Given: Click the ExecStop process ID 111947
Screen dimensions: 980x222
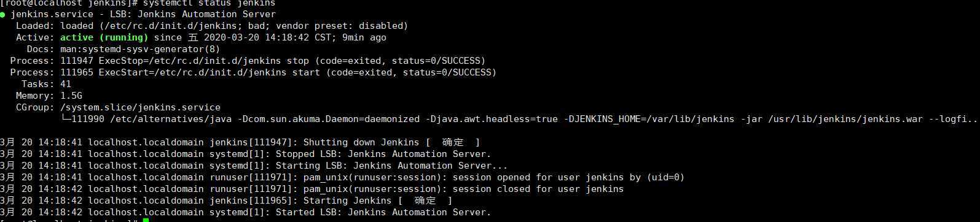Looking at the screenshot, I should tap(77, 61).
